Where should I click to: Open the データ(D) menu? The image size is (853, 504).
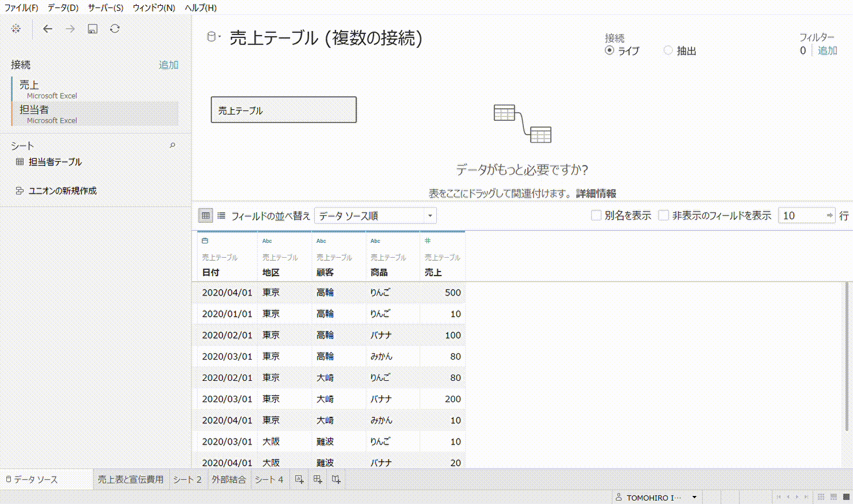click(62, 7)
